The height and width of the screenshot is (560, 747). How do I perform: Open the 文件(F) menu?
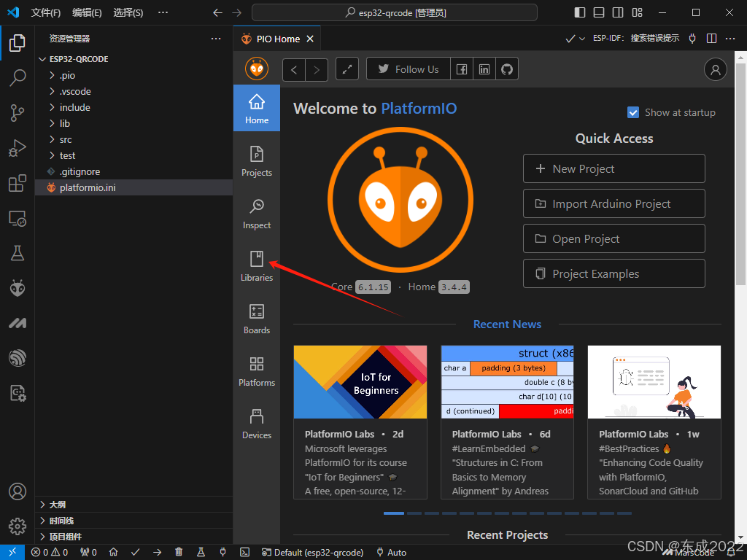point(46,13)
